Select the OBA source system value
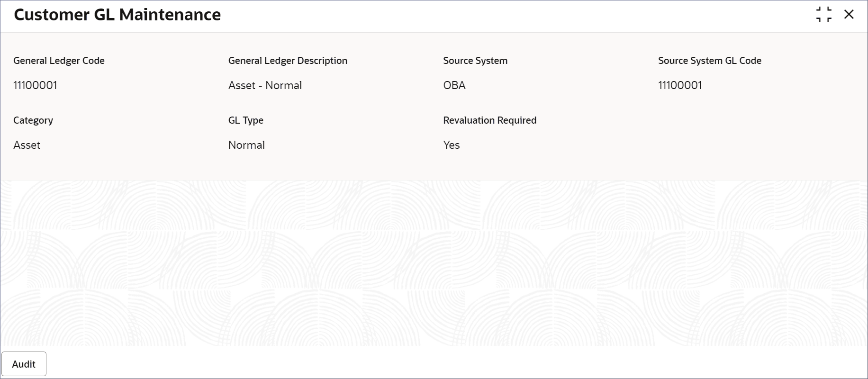This screenshot has width=868, height=379. click(454, 85)
